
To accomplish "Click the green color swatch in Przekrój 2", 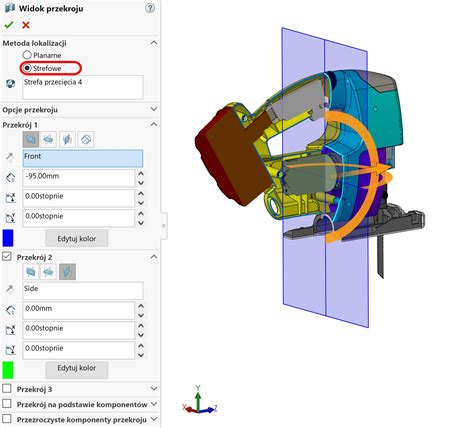I will pyautogui.click(x=8, y=370).
